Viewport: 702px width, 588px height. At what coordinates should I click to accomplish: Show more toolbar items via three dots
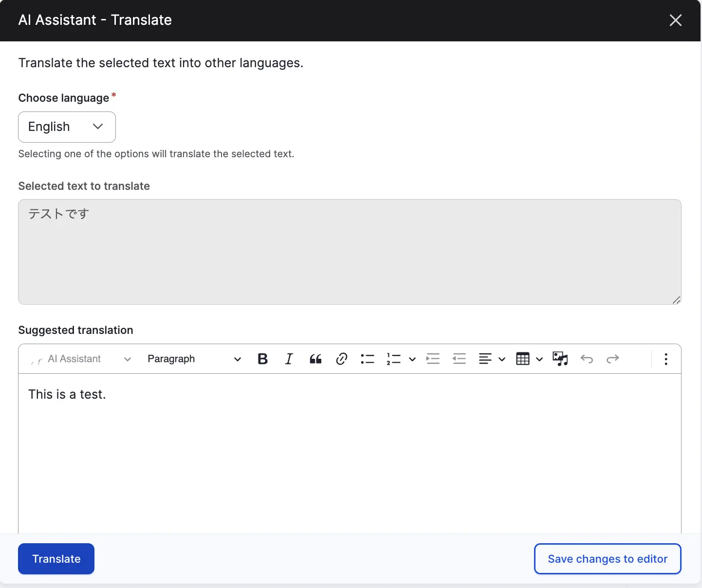coord(665,359)
